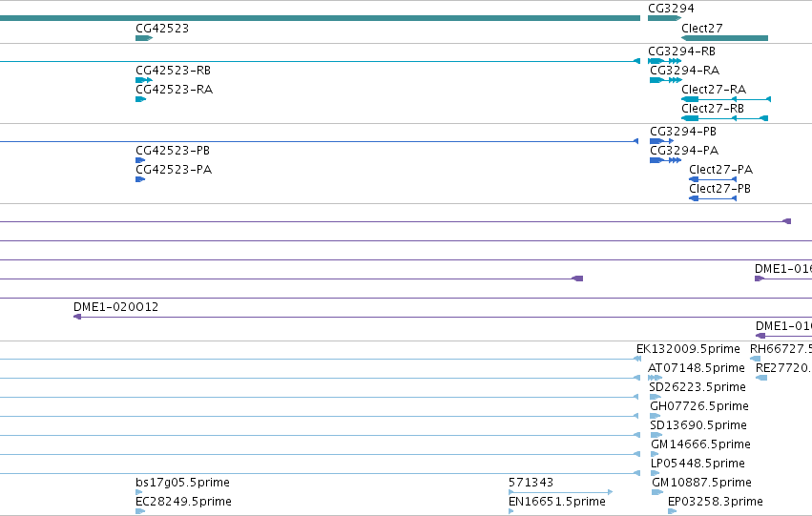This screenshot has height=516, width=812.
Task: Select the EN16651.5prime EST label
Action: pyautogui.click(x=556, y=502)
